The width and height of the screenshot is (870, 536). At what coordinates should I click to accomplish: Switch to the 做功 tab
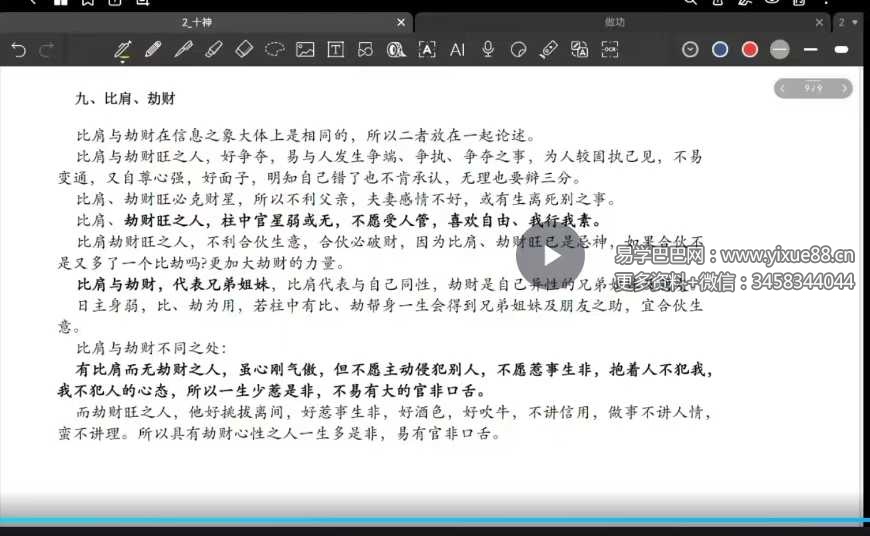pos(617,22)
